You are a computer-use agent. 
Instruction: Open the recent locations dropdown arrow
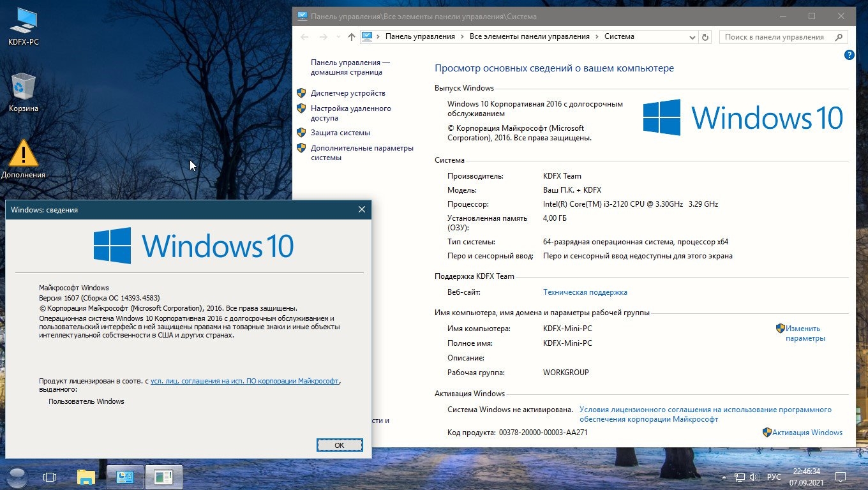click(x=339, y=37)
